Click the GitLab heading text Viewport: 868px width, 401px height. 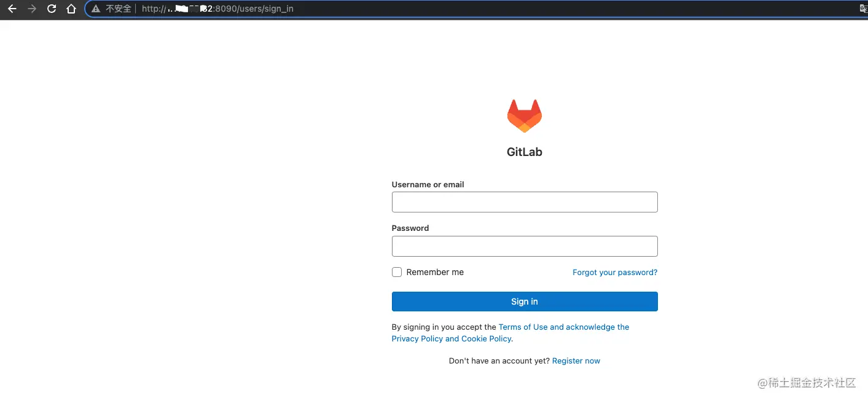tap(525, 152)
